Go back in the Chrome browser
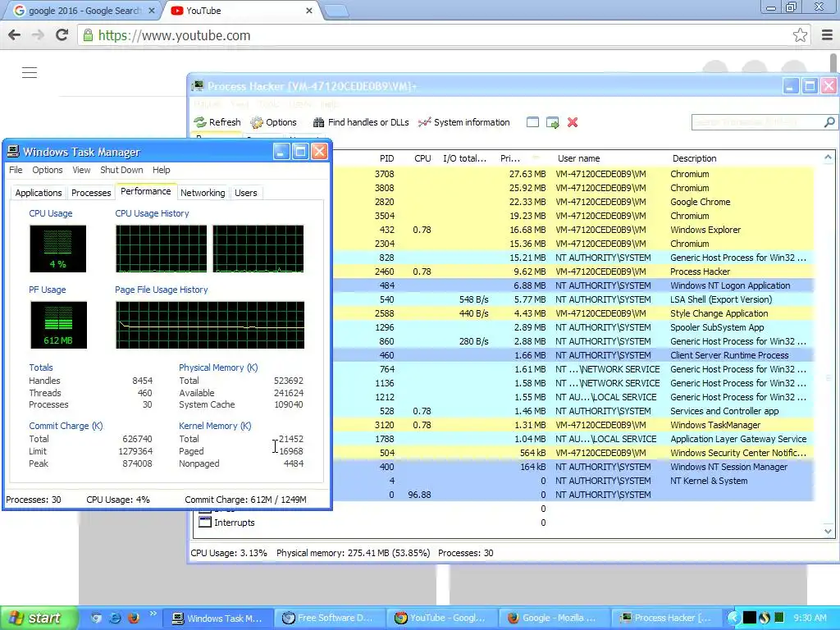Image resolution: width=840 pixels, height=630 pixels. 15,35
